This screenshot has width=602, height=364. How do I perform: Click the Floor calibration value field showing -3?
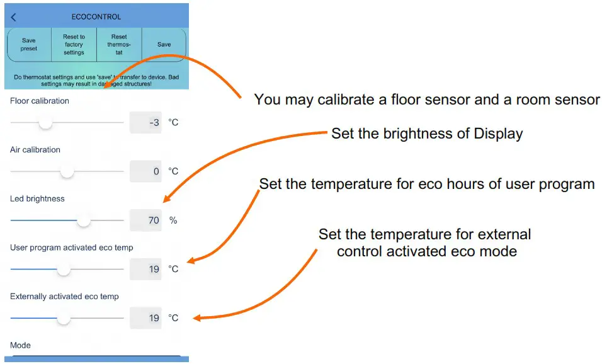[145, 122]
